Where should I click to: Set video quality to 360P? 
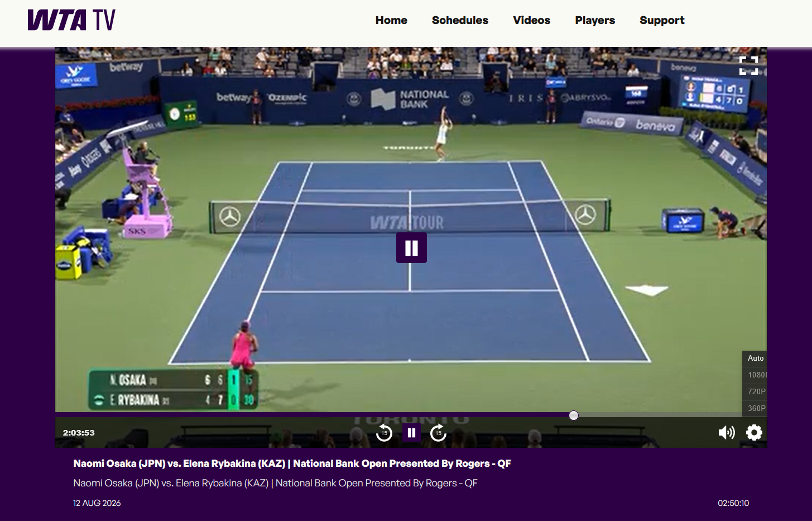coord(755,409)
